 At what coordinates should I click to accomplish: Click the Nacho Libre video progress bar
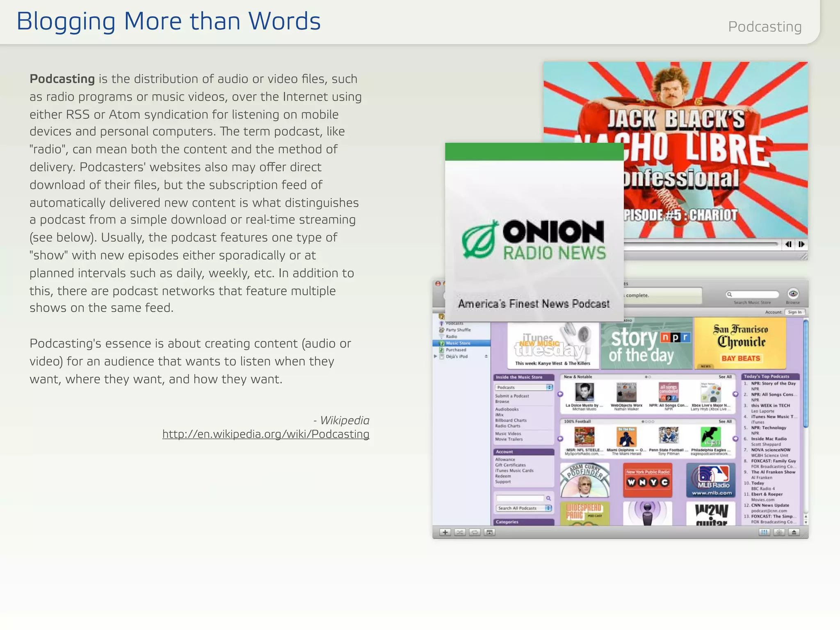click(x=701, y=244)
